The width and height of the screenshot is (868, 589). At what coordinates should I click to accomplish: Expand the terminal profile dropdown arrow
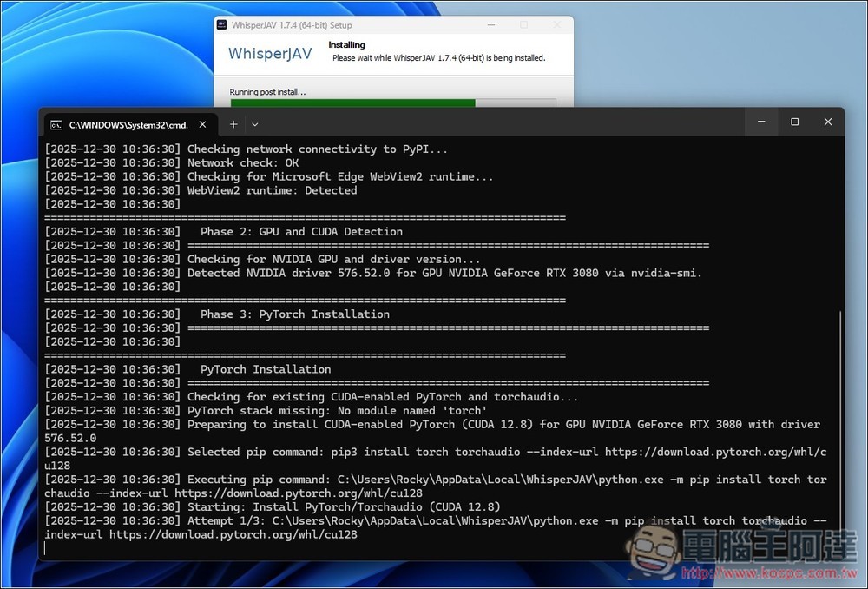coord(254,125)
